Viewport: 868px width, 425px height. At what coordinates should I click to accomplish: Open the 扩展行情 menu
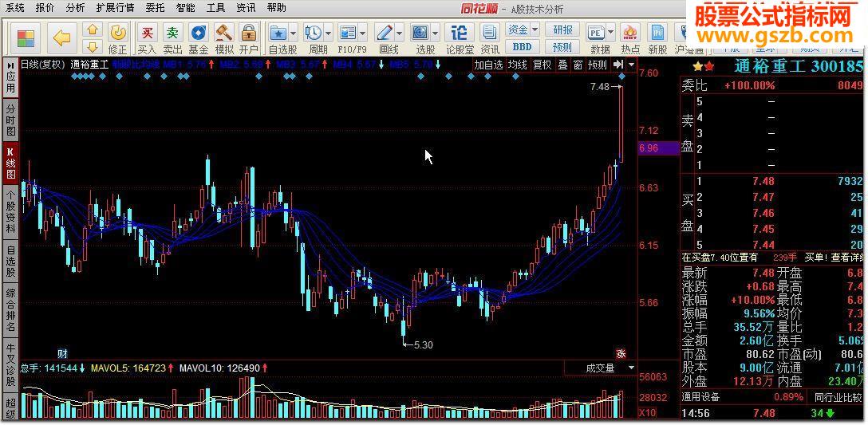pyautogui.click(x=115, y=8)
